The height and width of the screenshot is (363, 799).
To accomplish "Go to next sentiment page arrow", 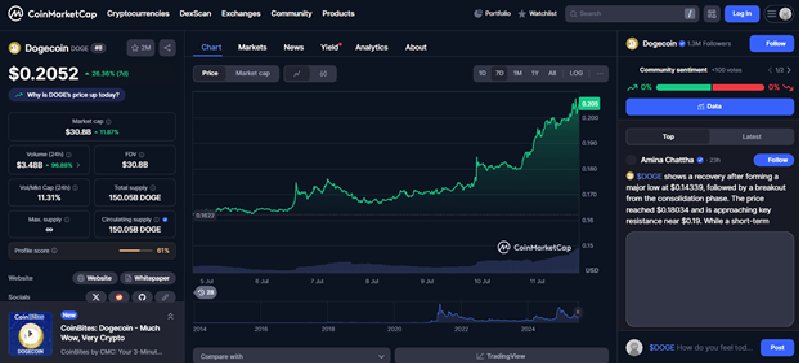I will click(790, 70).
